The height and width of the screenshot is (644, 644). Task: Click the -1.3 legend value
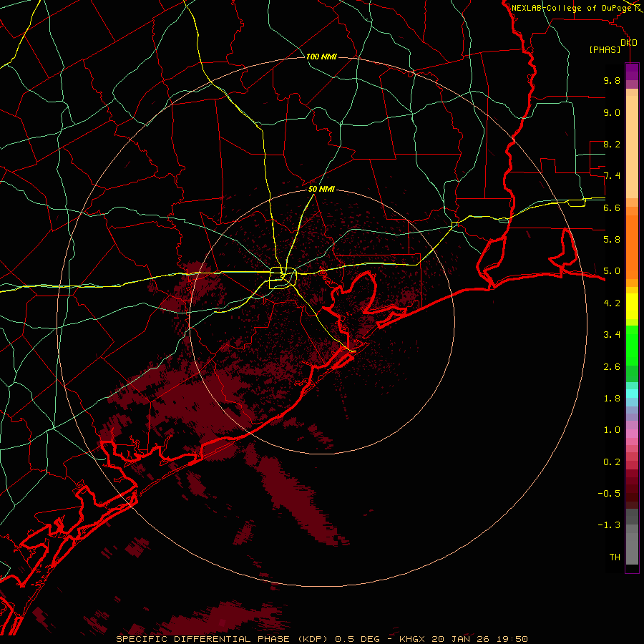(609, 525)
